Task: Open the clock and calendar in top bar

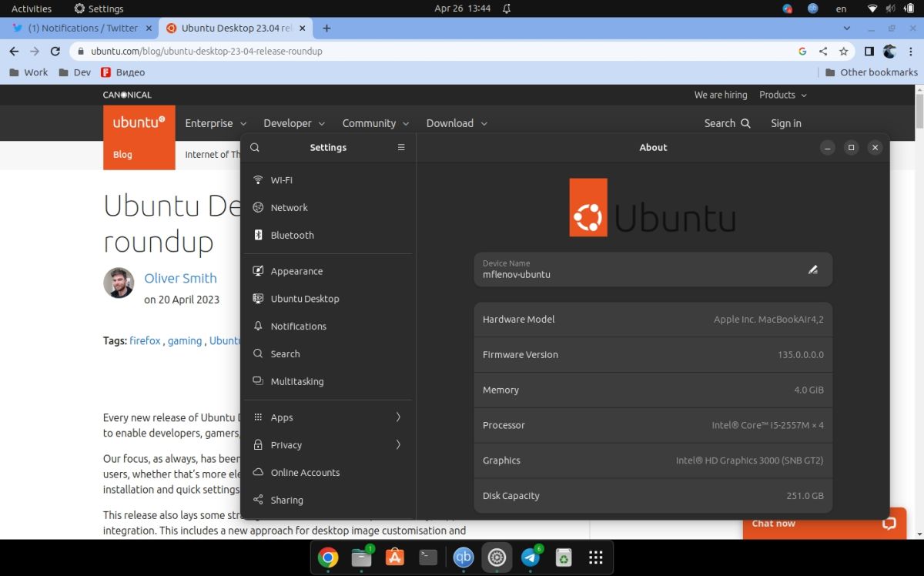Action: pos(462,8)
